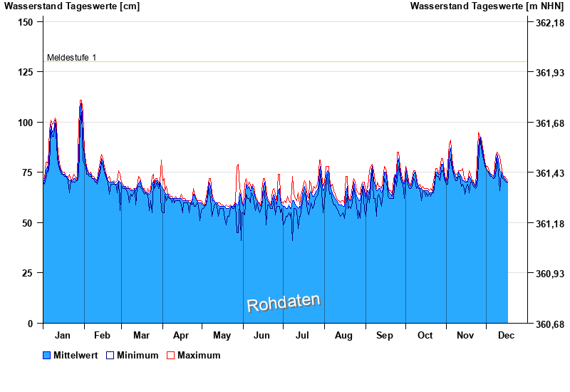Screen dimensions: 570x392
Task: Click the Rohdaten watermark text
Action: [x=284, y=303]
